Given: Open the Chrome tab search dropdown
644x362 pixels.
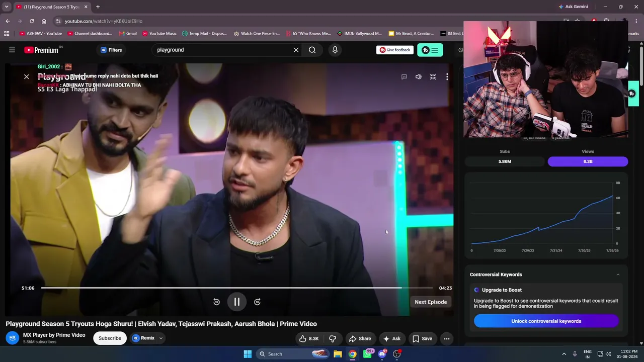Looking at the screenshot, I should pyautogui.click(x=7, y=7).
